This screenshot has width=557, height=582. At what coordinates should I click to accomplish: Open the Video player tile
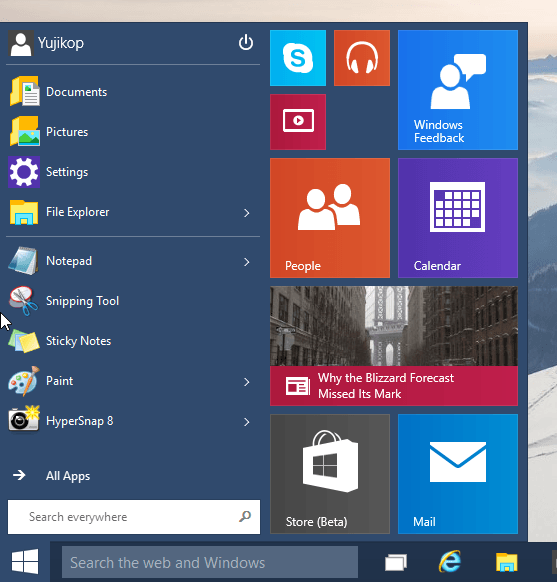coord(298,122)
